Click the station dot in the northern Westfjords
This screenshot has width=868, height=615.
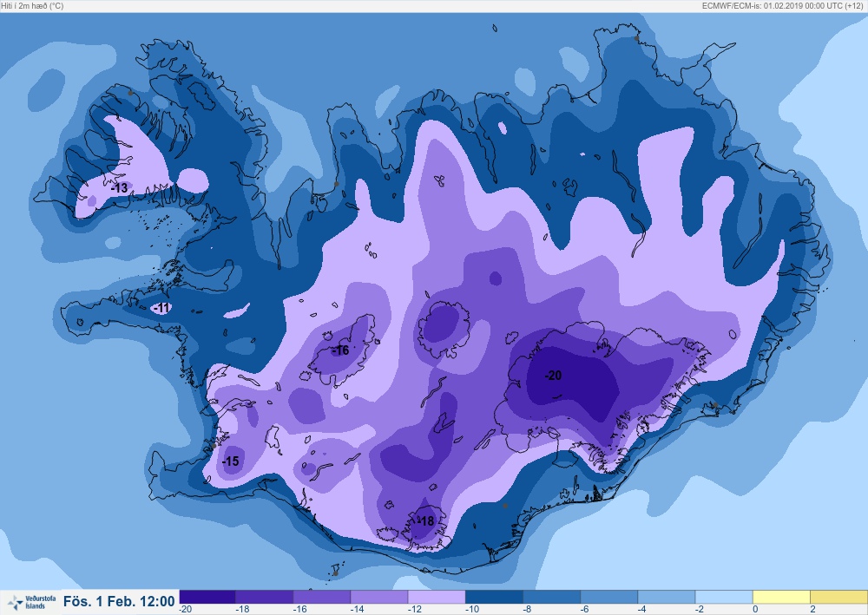tap(131, 94)
